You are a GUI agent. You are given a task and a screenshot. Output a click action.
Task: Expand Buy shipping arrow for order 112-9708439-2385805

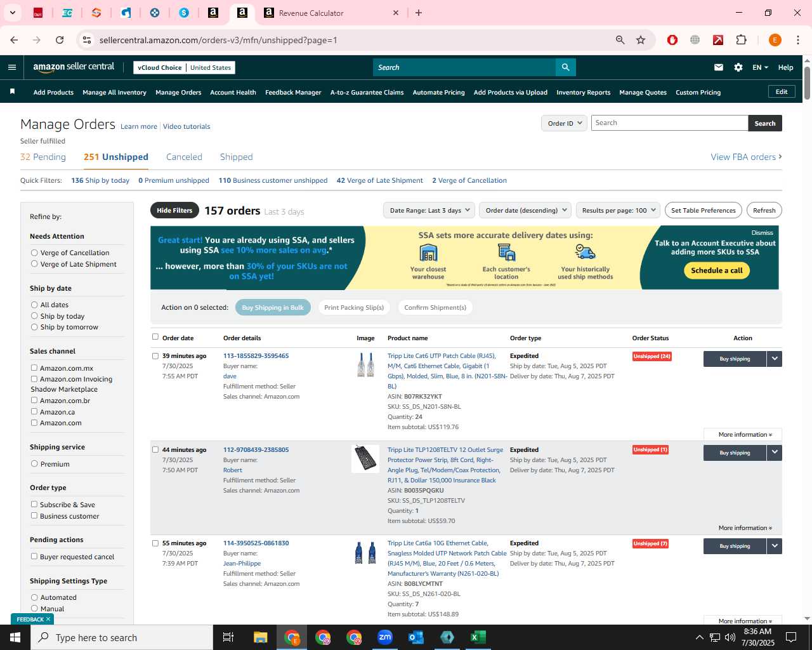click(775, 453)
